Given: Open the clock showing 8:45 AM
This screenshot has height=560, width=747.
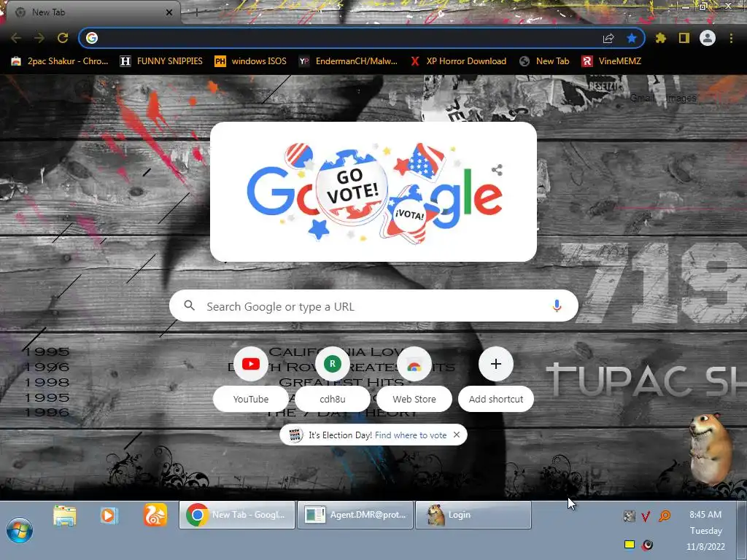Looking at the screenshot, I should [x=705, y=530].
